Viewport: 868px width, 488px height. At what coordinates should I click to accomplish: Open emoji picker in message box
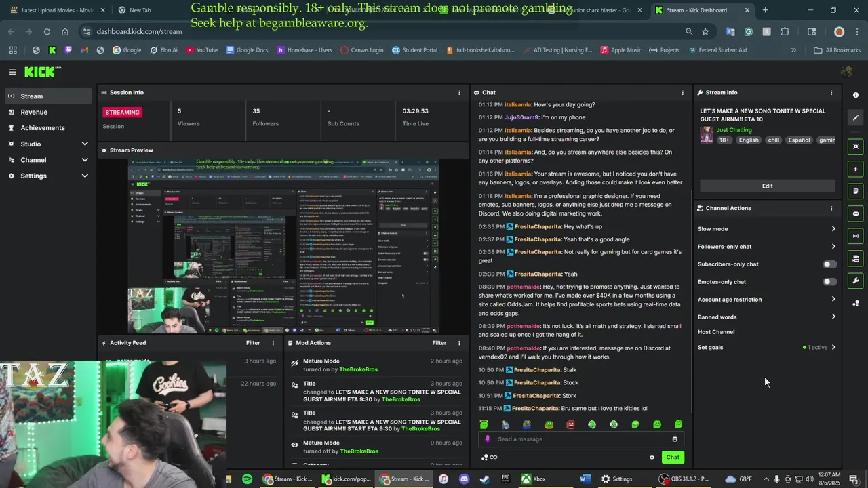(x=675, y=439)
